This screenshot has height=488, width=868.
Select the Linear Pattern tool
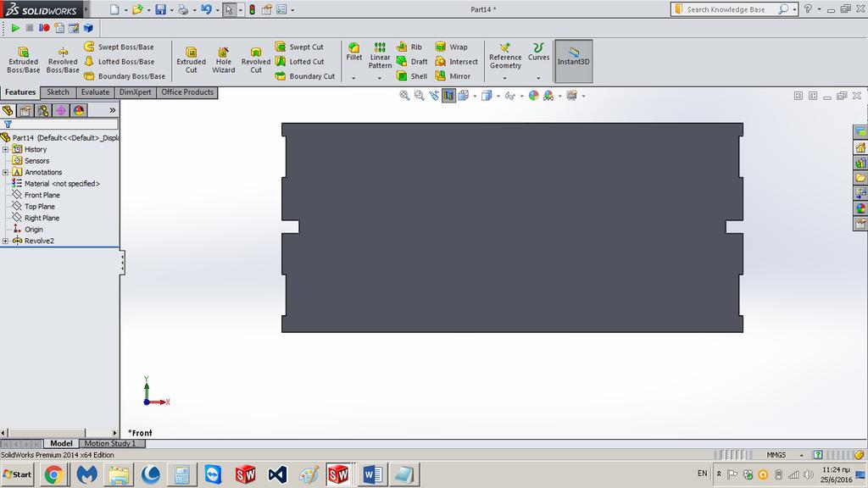click(380, 56)
